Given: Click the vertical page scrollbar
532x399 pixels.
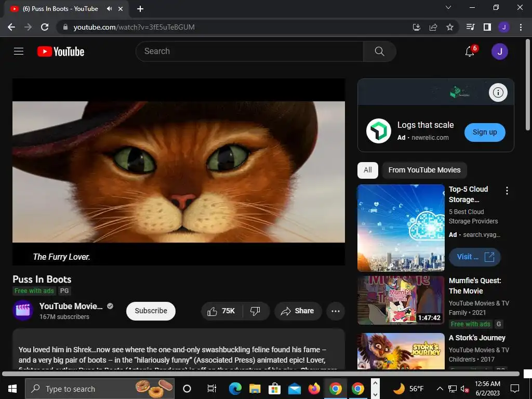Looking at the screenshot, I should (528, 85).
